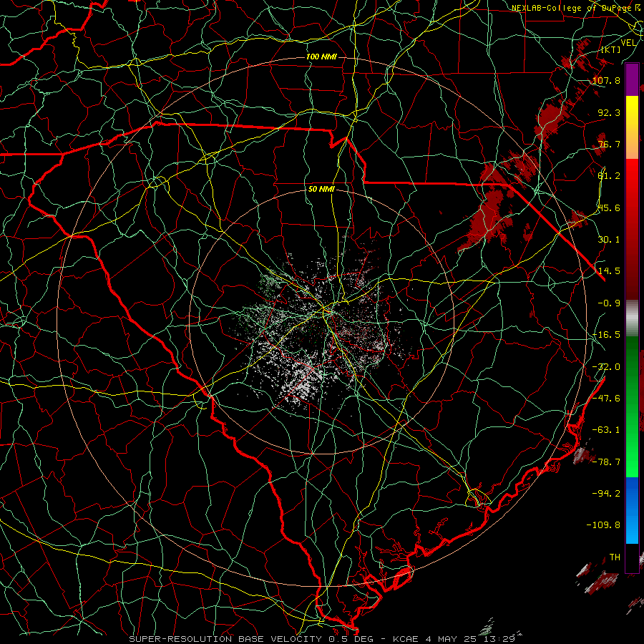The height and width of the screenshot is (644, 644).
Task: Select the -16.5 legend value
Action: pos(606,335)
